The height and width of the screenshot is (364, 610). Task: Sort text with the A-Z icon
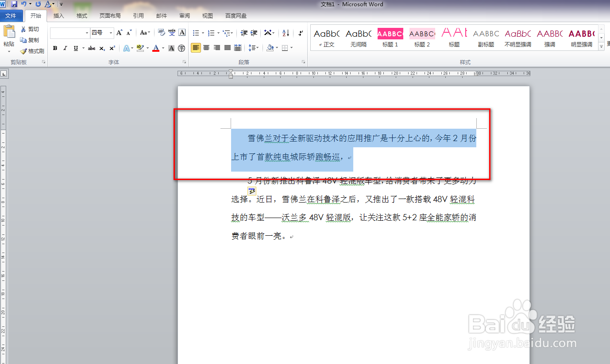286,33
